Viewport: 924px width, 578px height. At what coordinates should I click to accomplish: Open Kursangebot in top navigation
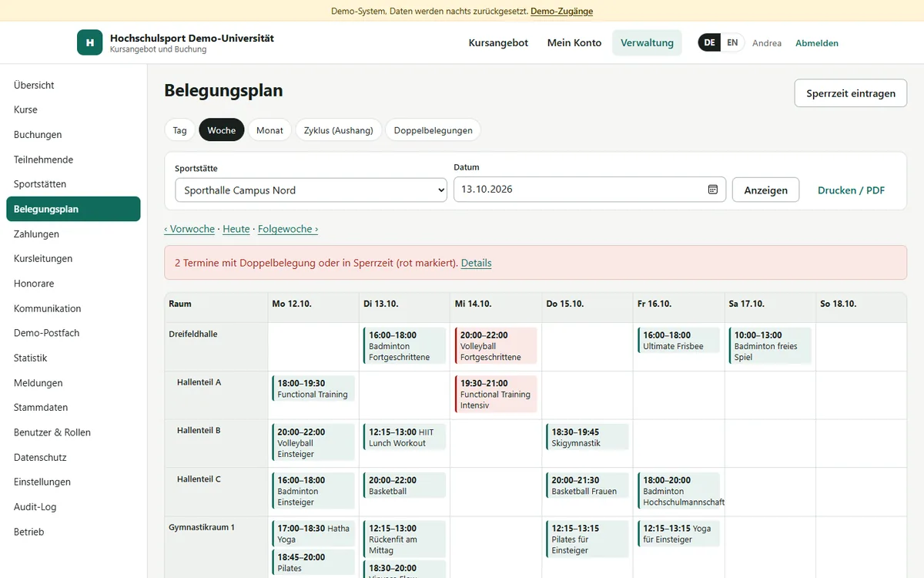tap(498, 42)
